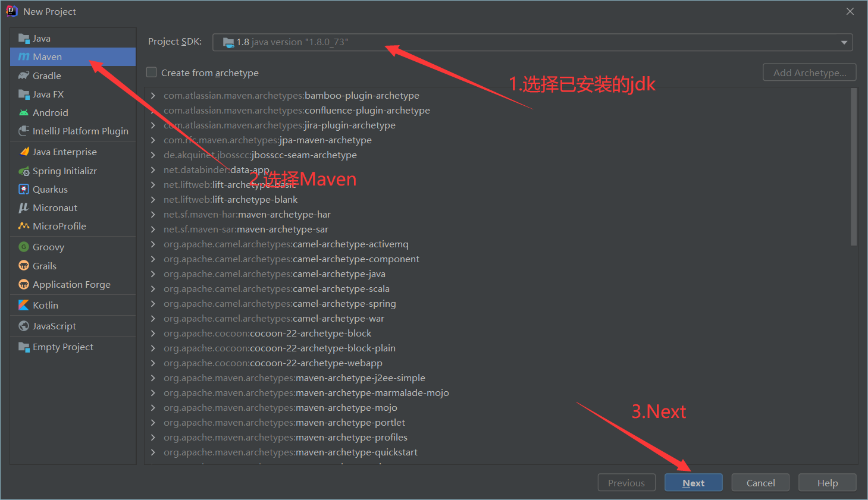Click the archetype list vertical scrollbar

(854, 167)
